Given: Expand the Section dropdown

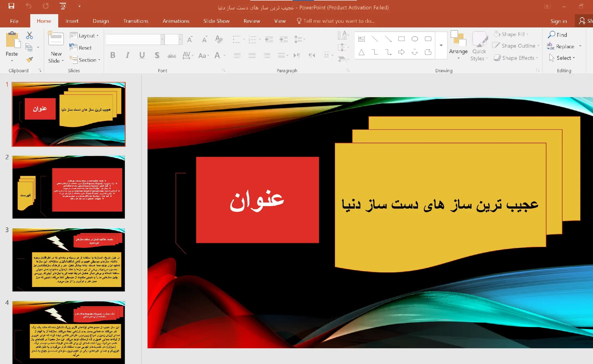Looking at the screenshot, I should [85, 60].
